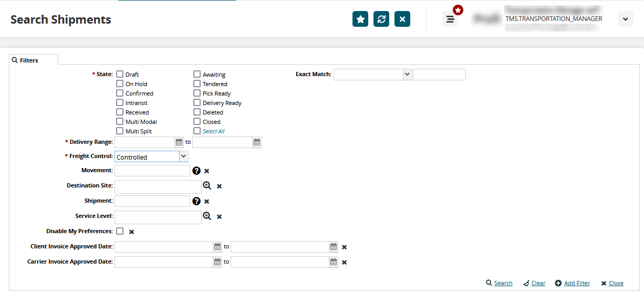
Task: Click Select All states link
Action: pyautogui.click(x=213, y=131)
